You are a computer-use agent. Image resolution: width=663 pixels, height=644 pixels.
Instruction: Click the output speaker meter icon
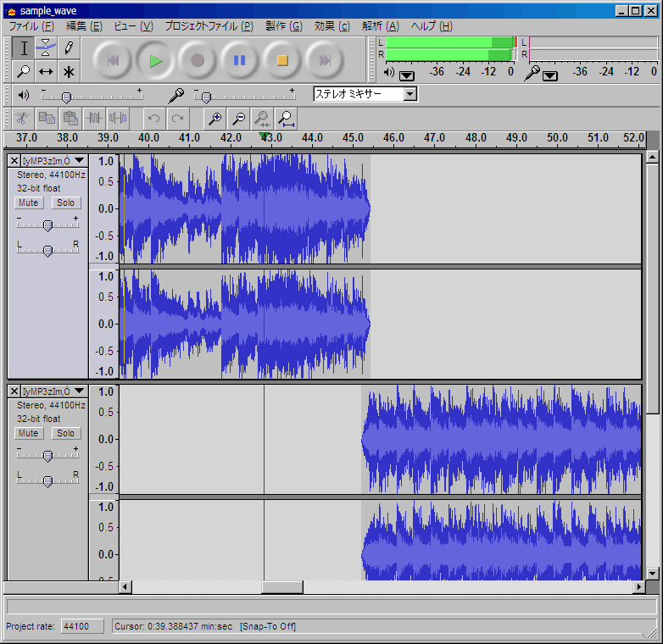point(389,72)
